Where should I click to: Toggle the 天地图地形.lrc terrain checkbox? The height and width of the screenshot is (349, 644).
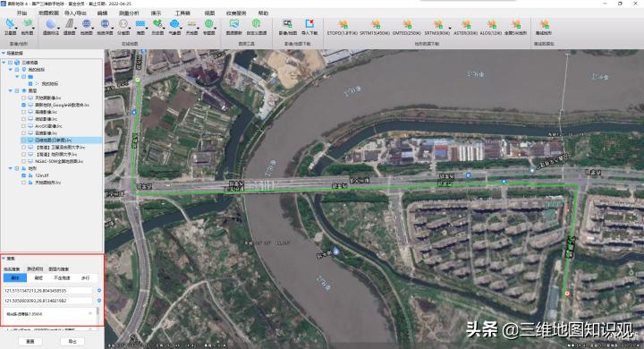[x=23, y=182]
